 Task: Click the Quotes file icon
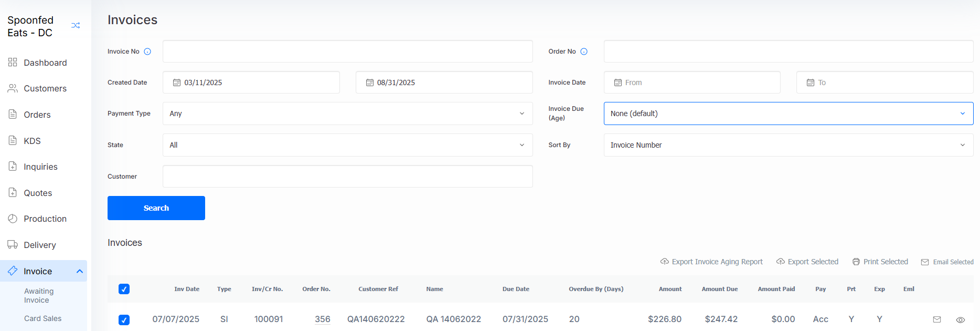pos(13,192)
